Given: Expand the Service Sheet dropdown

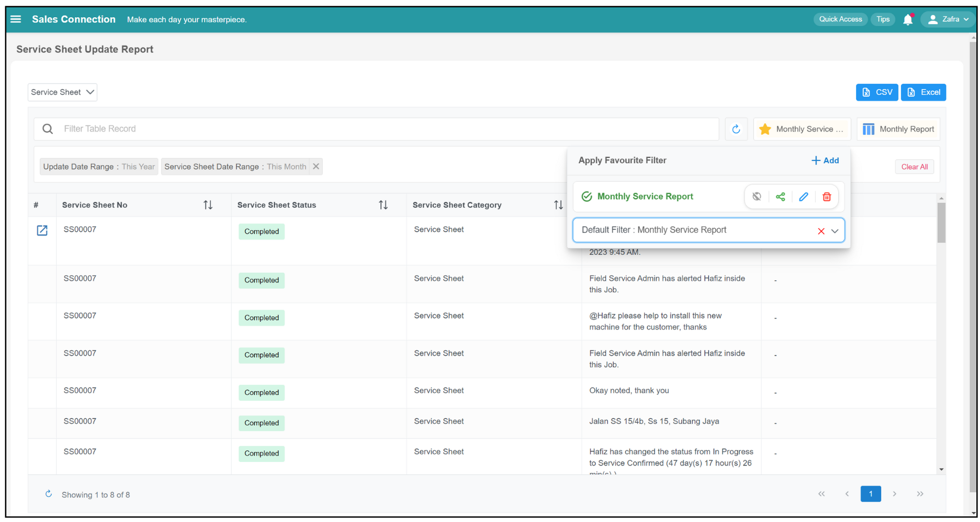Looking at the screenshot, I should click(x=62, y=92).
